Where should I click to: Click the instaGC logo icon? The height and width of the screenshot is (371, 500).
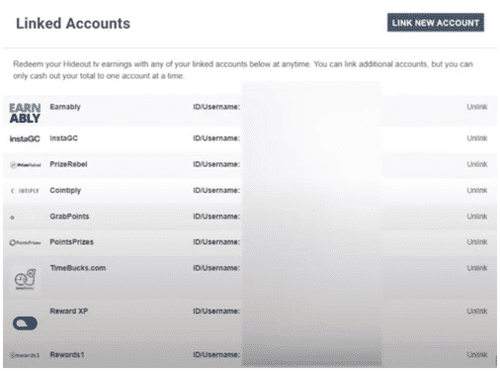click(25, 139)
